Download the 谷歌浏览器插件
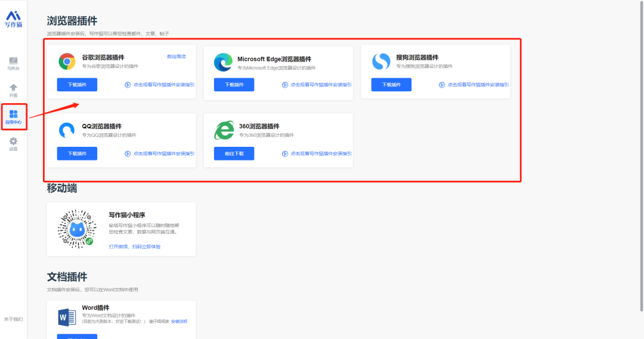The height and width of the screenshot is (339, 644). pos(77,85)
